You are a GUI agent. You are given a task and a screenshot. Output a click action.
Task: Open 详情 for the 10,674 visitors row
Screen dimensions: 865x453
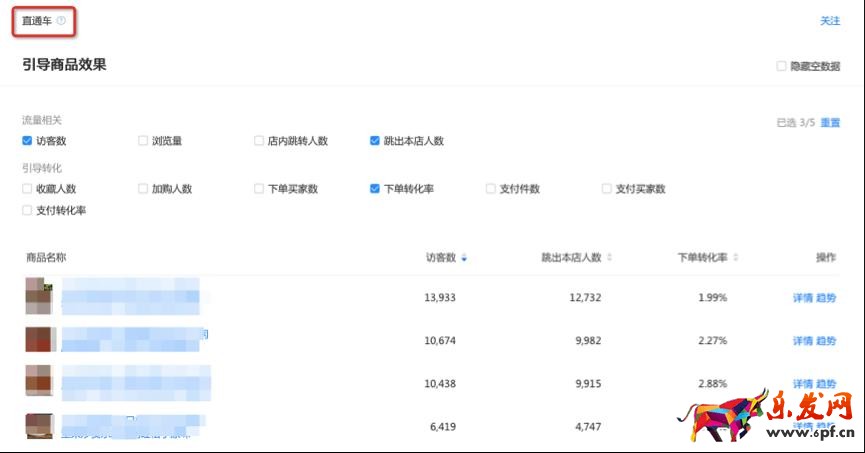pyautogui.click(x=803, y=341)
